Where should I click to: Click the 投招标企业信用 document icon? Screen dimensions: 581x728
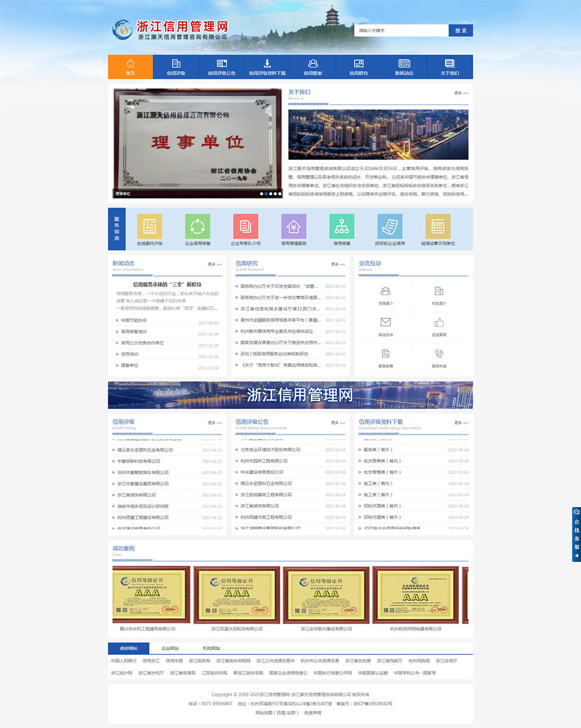click(390, 227)
